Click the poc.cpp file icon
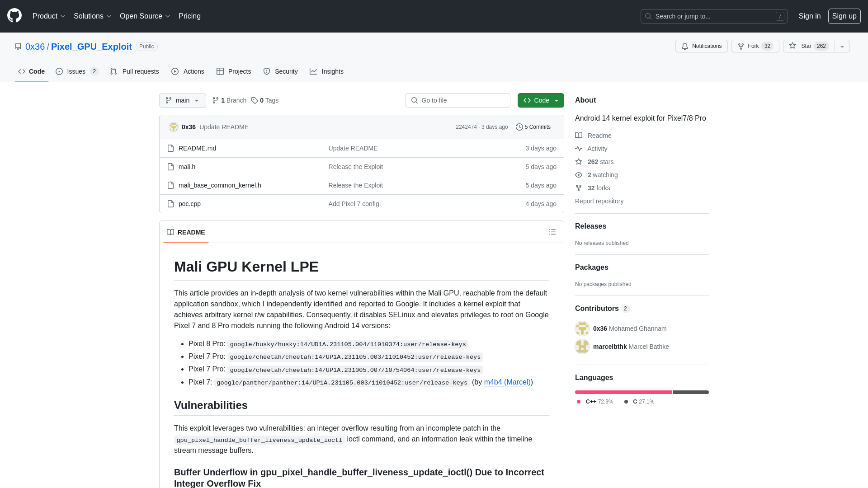Image resolution: width=868 pixels, height=488 pixels. 170,204
